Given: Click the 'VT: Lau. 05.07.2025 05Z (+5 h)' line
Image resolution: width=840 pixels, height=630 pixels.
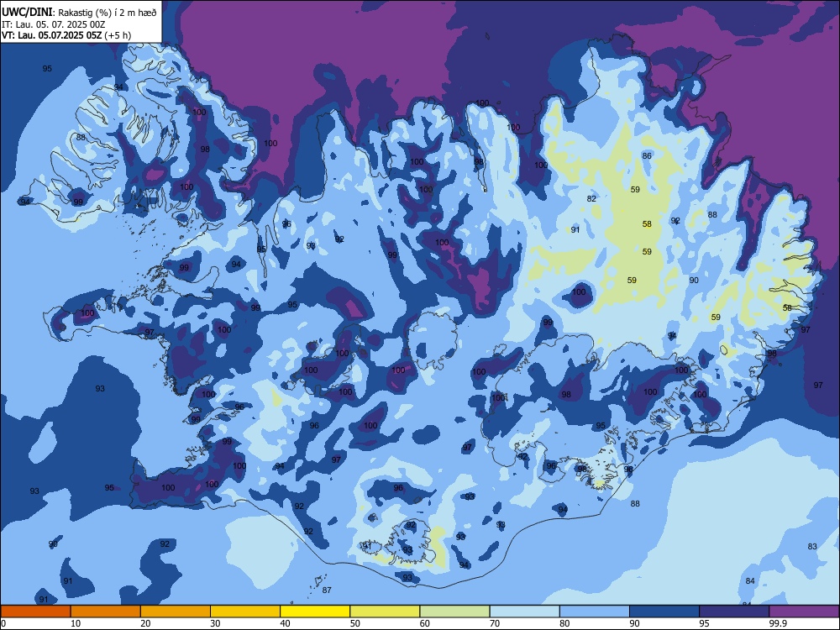Looking at the screenshot, I should pos(66,35).
